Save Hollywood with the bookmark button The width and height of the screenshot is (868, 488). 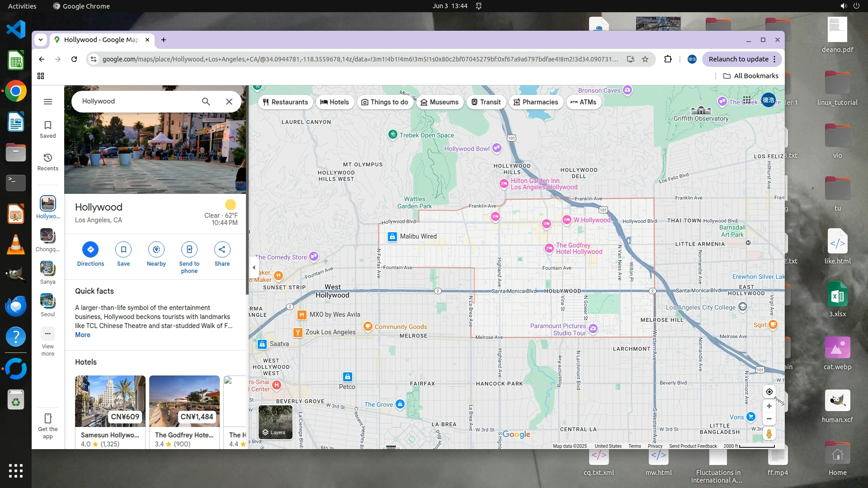[x=123, y=249]
